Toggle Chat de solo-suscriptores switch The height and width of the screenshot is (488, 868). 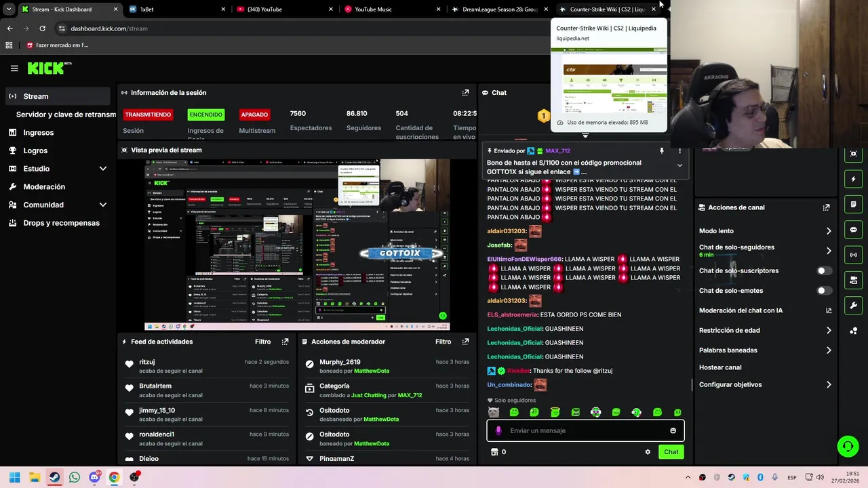click(824, 270)
